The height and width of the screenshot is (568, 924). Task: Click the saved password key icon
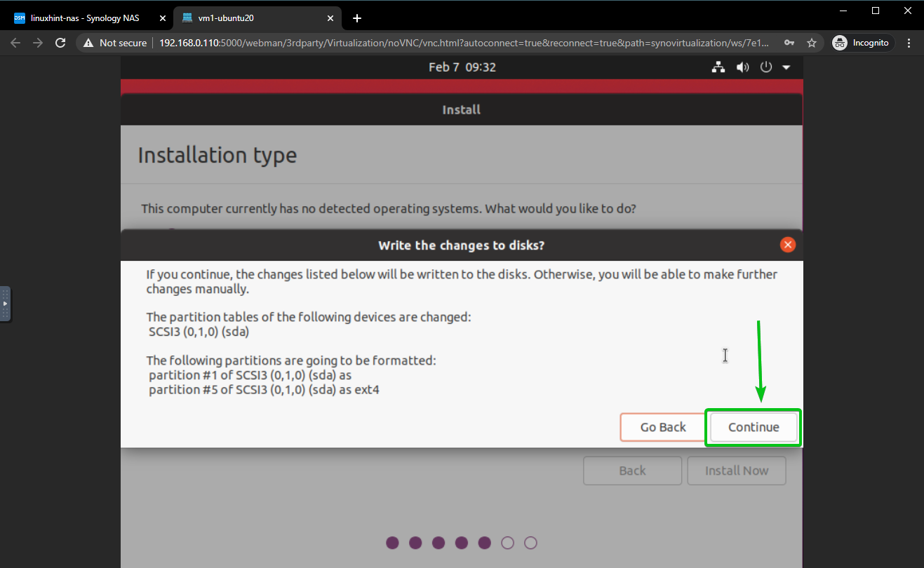click(789, 43)
